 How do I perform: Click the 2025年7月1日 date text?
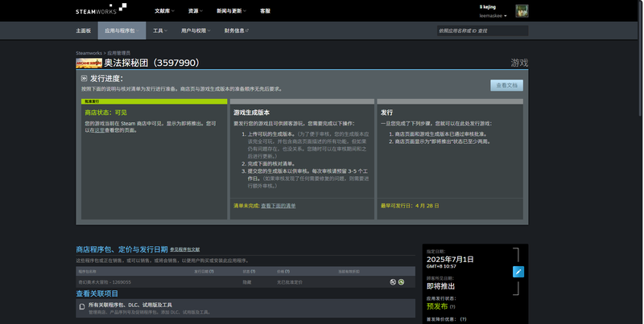pyautogui.click(x=450, y=259)
